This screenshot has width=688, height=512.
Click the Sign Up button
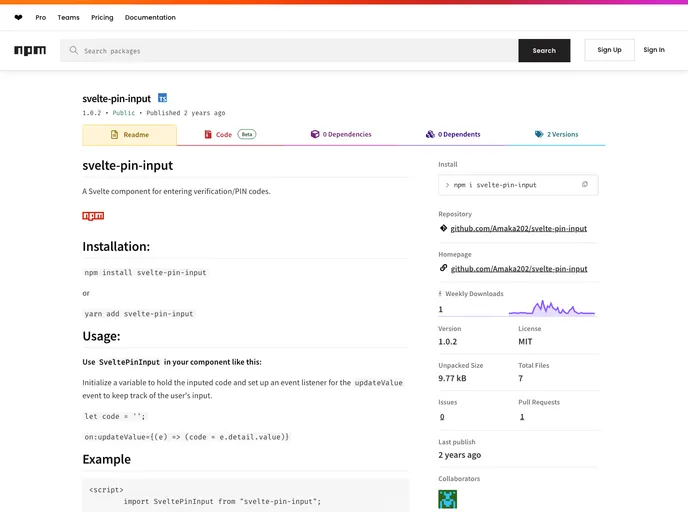click(609, 50)
